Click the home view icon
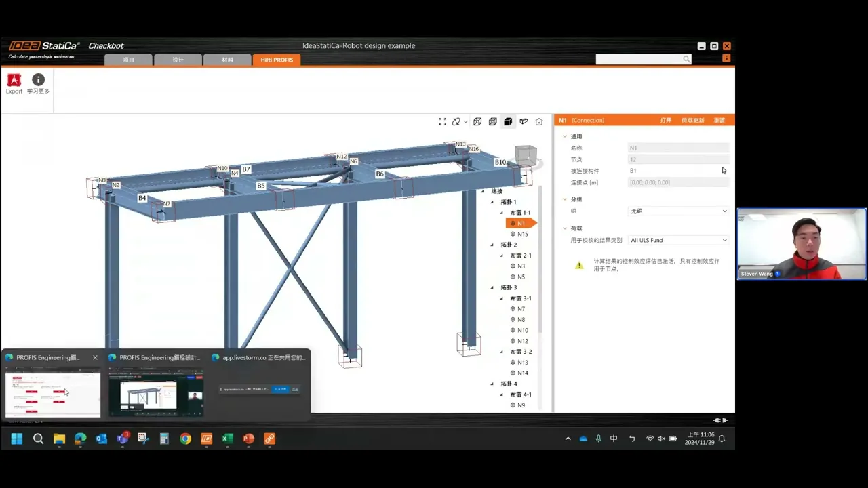The image size is (868, 488). coord(539,121)
